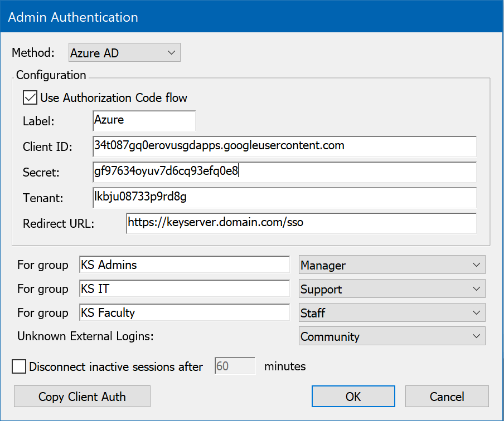The image size is (504, 421).
Task: Click the Secret label text
Action: [41, 173]
